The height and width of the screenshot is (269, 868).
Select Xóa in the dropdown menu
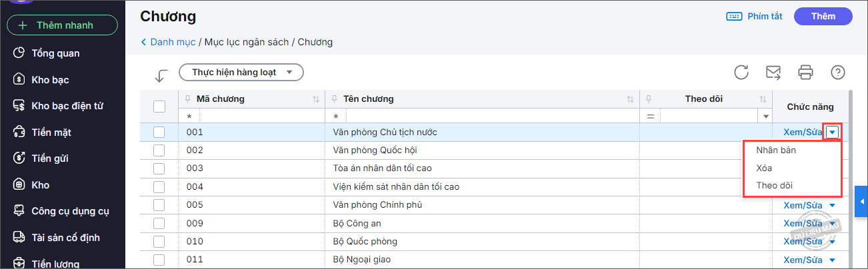point(764,168)
